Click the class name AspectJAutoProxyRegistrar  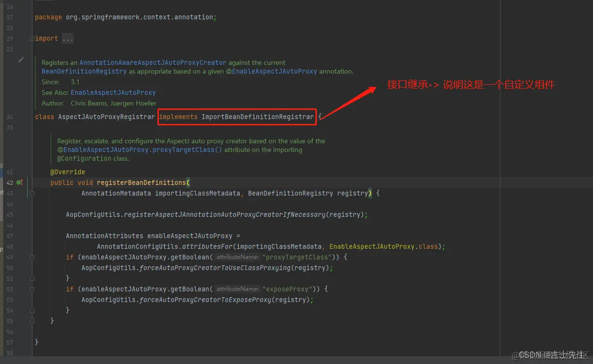(107, 117)
